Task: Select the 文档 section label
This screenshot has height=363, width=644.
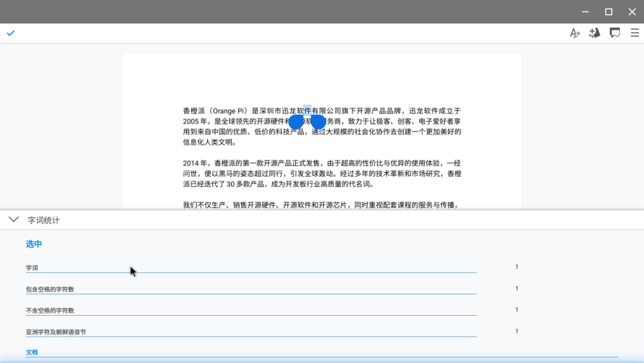Action: [x=31, y=352]
